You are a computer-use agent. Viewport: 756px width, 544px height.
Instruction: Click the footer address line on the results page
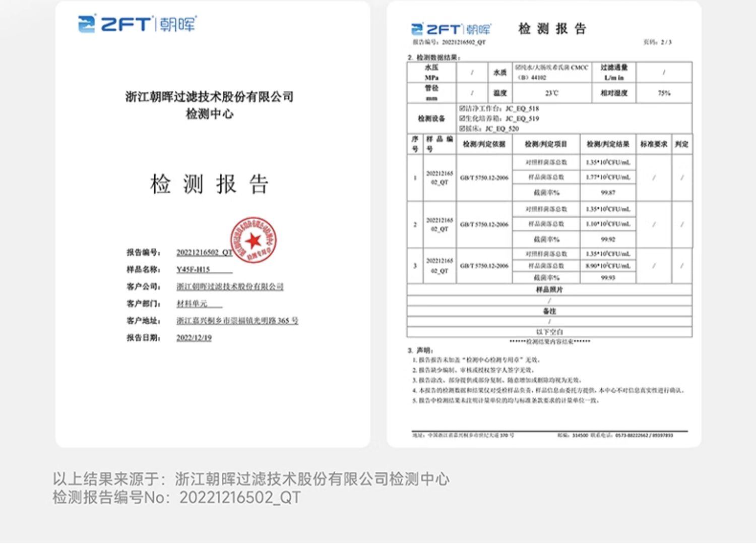[463, 435]
